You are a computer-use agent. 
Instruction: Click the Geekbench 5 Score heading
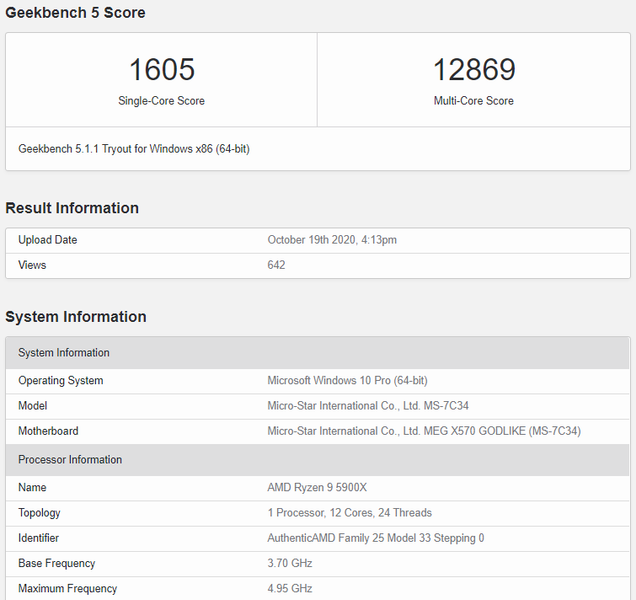[x=75, y=13]
